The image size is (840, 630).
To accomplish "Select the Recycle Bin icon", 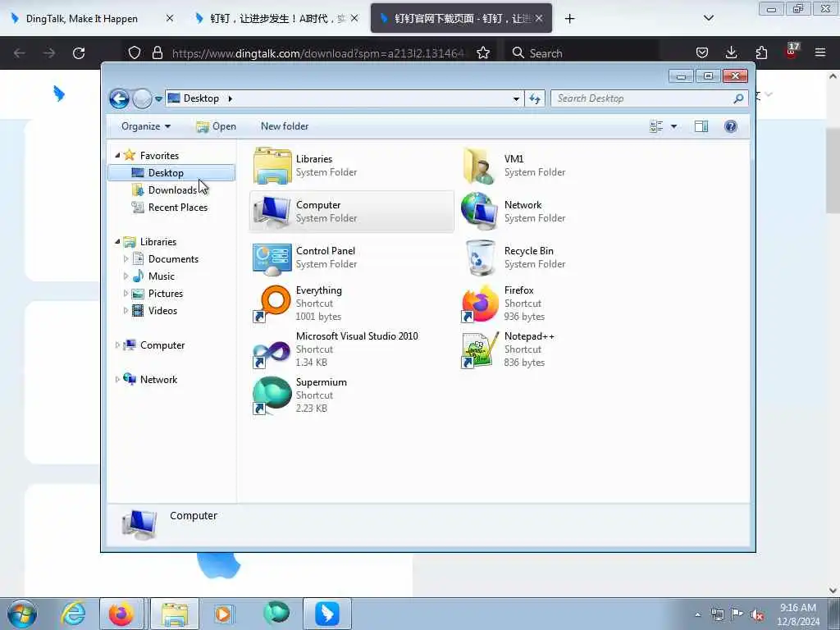I will 479,258.
